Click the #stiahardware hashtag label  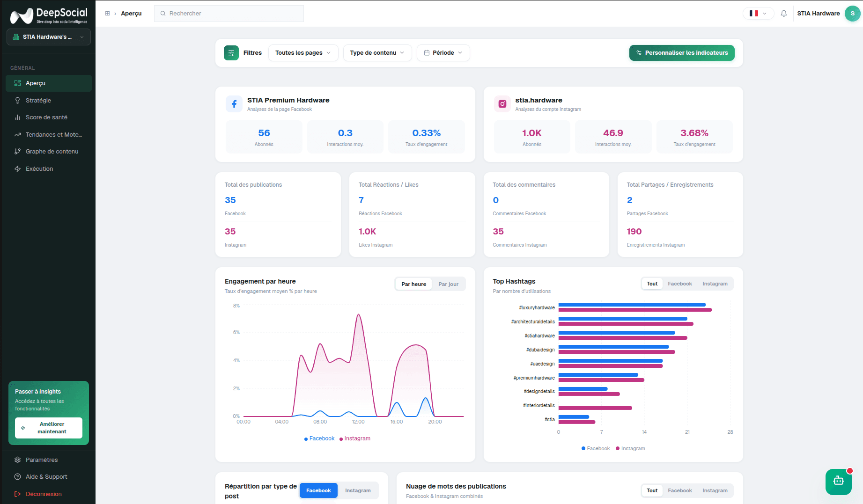coord(539,336)
